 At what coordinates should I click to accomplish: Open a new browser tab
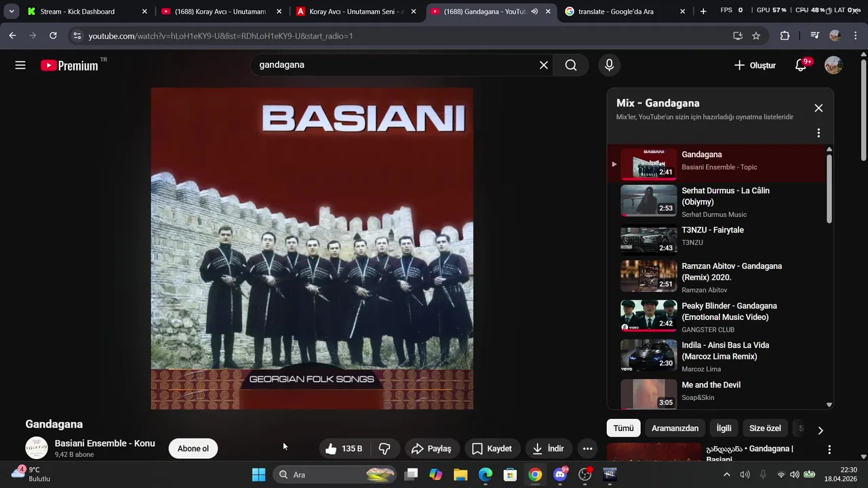[703, 12]
